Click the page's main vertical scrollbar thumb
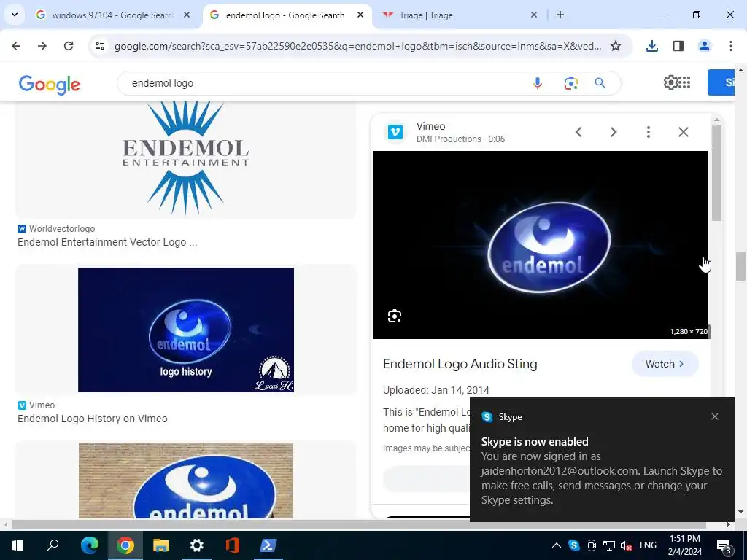Screen dimensions: 747x560 [740, 267]
